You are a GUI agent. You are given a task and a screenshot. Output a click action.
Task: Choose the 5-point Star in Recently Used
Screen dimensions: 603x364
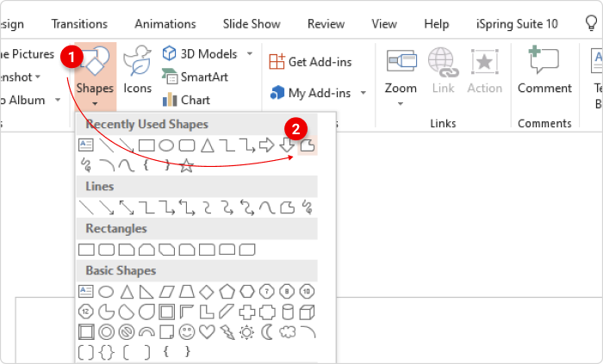pos(187,166)
